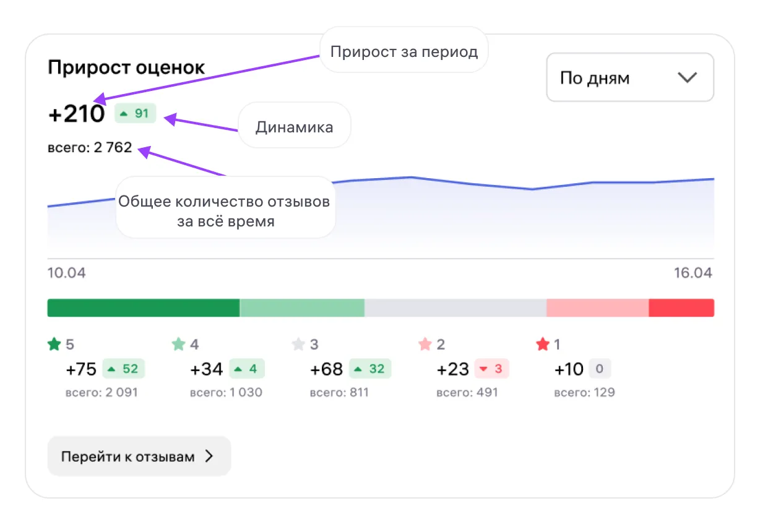Click the 'Динамика' tooltip label
Image resolution: width=760 pixels, height=532 pixels.
click(x=294, y=127)
